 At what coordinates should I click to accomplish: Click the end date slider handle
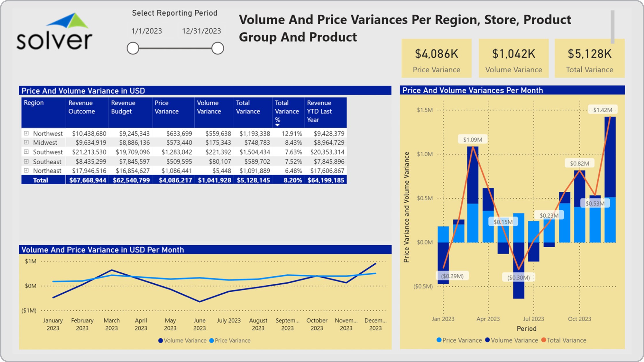pyautogui.click(x=217, y=48)
